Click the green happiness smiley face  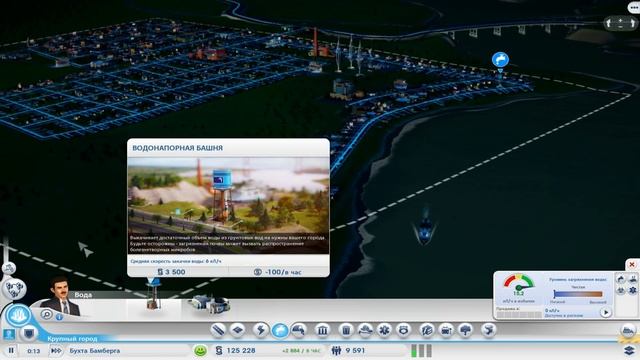(x=200, y=350)
